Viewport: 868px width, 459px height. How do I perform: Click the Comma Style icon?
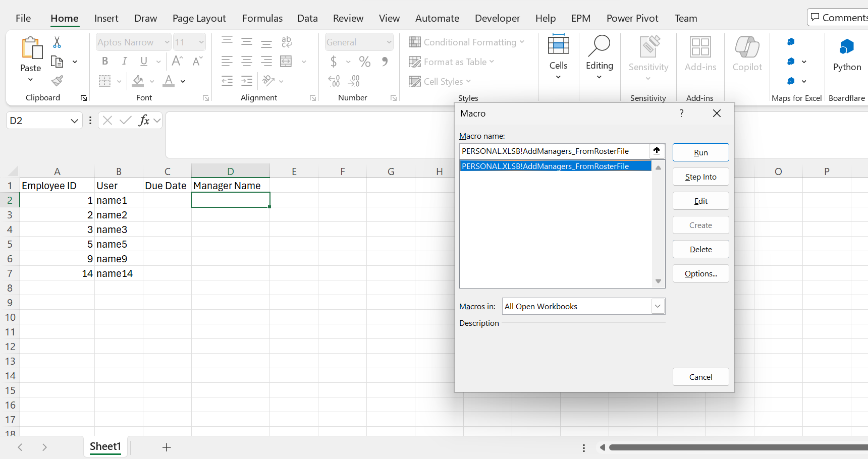(x=385, y=62)
